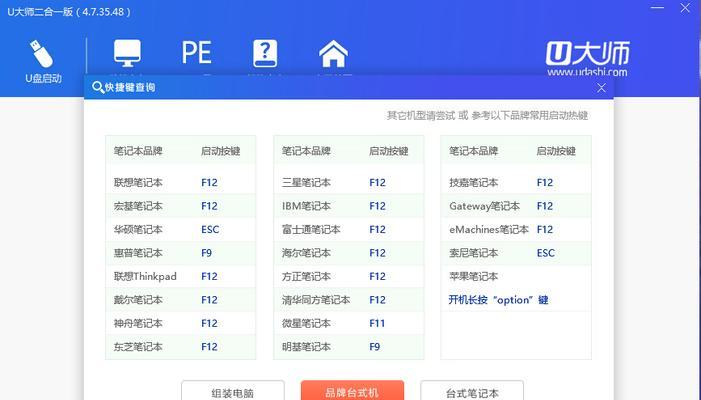Click F11 key for 微星笔记本
Viewport: 701px width, 400px height.
pos(377,323)
